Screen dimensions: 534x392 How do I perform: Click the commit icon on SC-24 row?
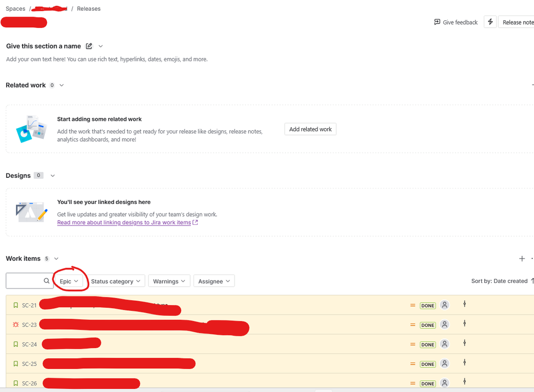pos(465,343)
